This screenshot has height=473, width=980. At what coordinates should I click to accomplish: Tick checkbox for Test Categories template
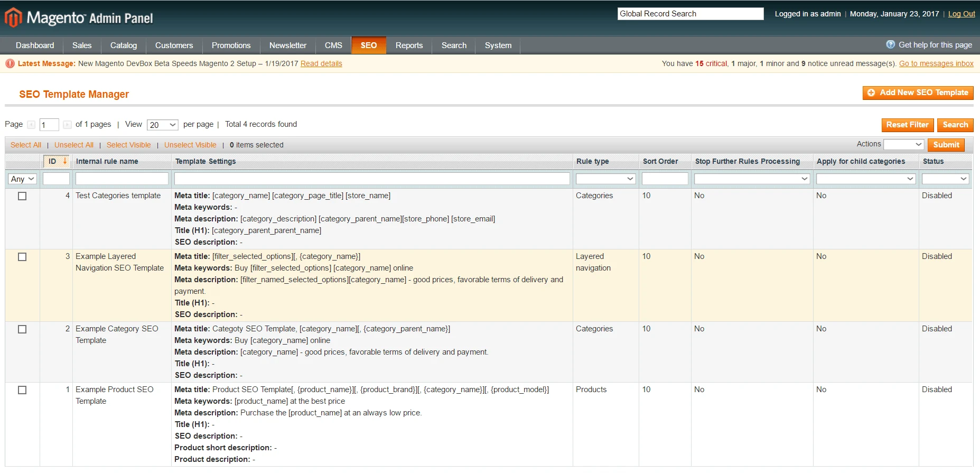tap(22, 196)
